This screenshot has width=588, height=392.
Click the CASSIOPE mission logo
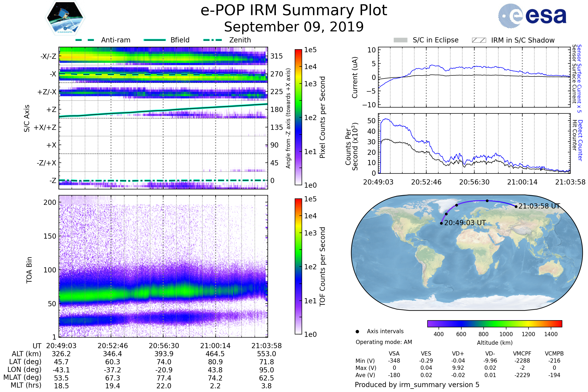(x=65, y=18)
